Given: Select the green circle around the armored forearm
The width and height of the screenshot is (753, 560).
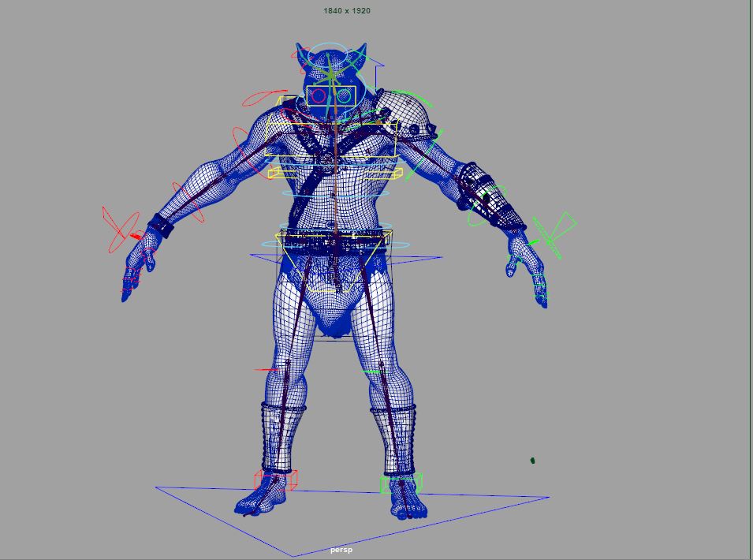Looking at the screenshot, I should click(x=486, y=206).
